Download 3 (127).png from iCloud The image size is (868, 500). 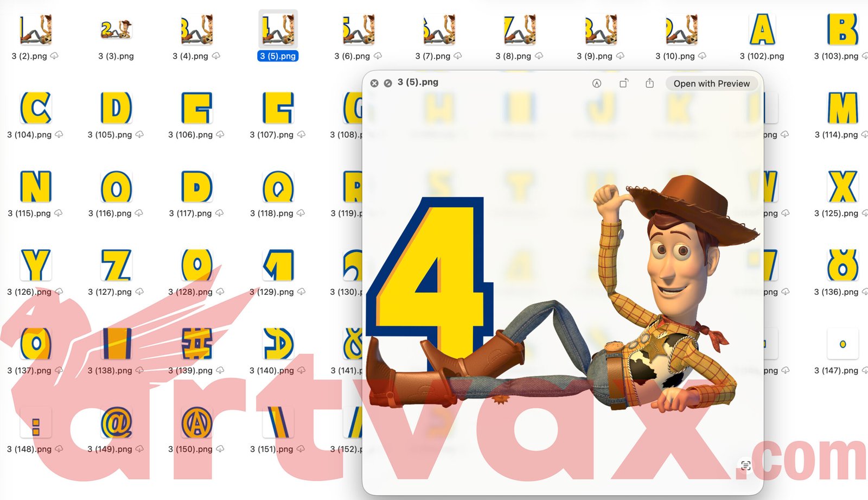[140, 292]
